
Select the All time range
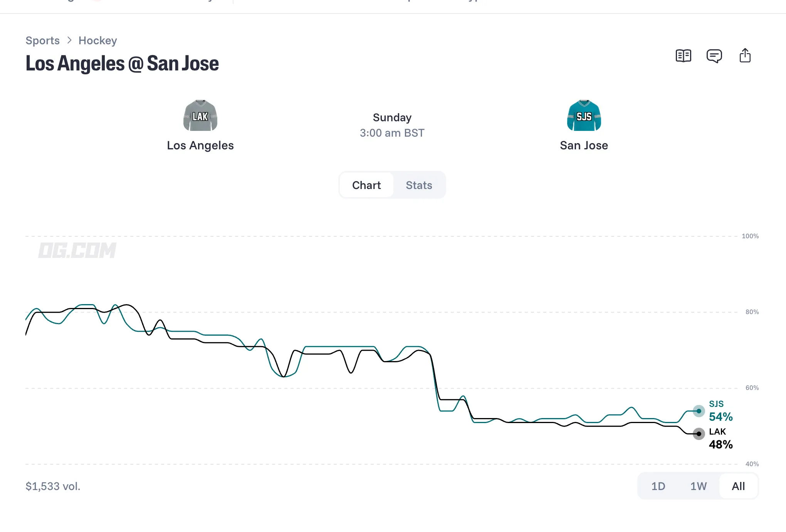[x=738, y=486]
